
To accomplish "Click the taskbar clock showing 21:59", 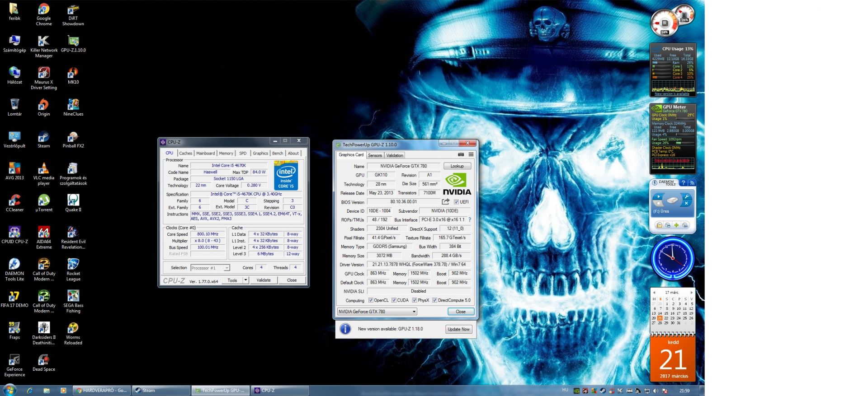I will pos(684,391).
